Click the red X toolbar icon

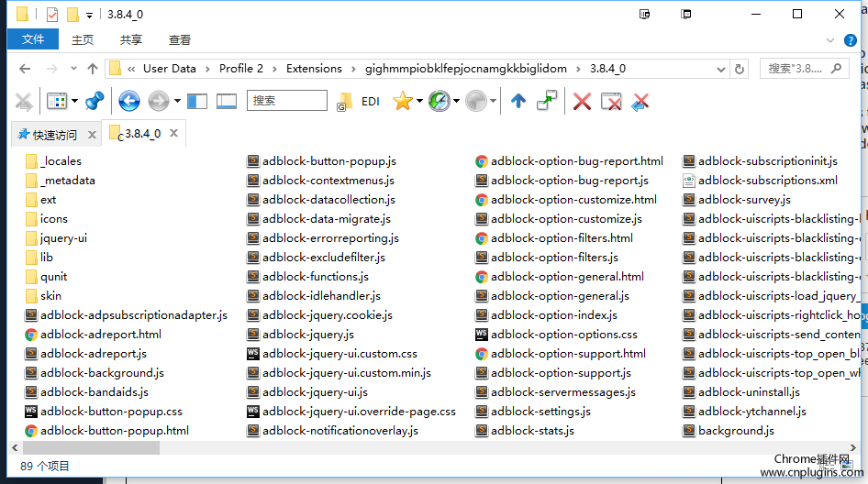(x=582, y=101)
